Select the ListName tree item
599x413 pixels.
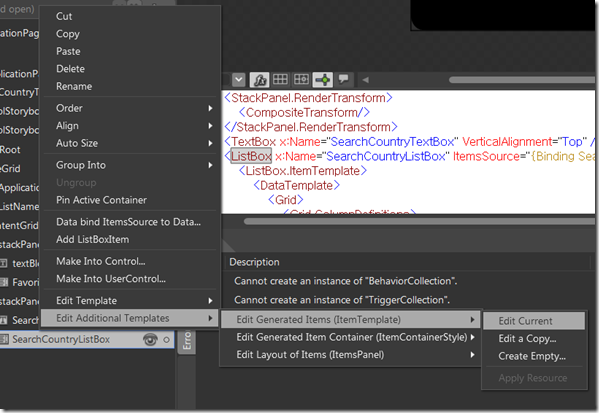click(19, 207)
